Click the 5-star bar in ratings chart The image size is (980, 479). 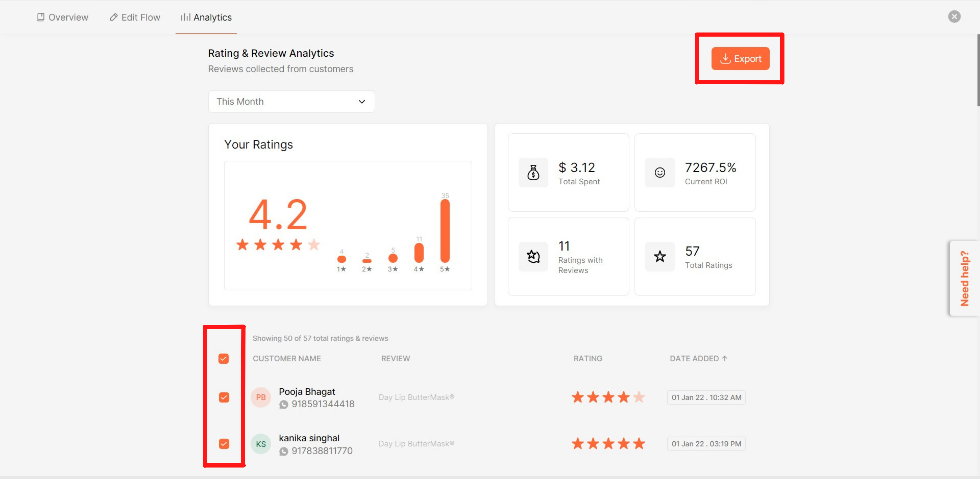coord(445,231)
